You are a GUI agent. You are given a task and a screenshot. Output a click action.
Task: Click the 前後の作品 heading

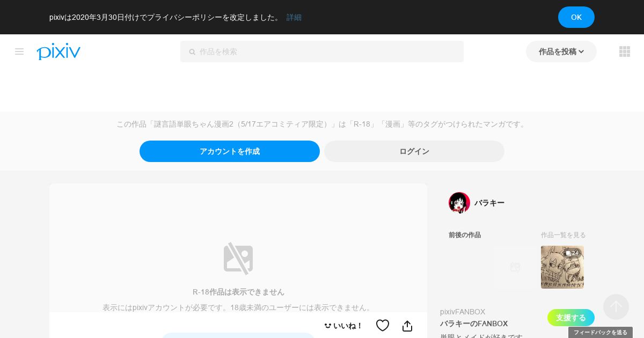(x=465, y=235)
